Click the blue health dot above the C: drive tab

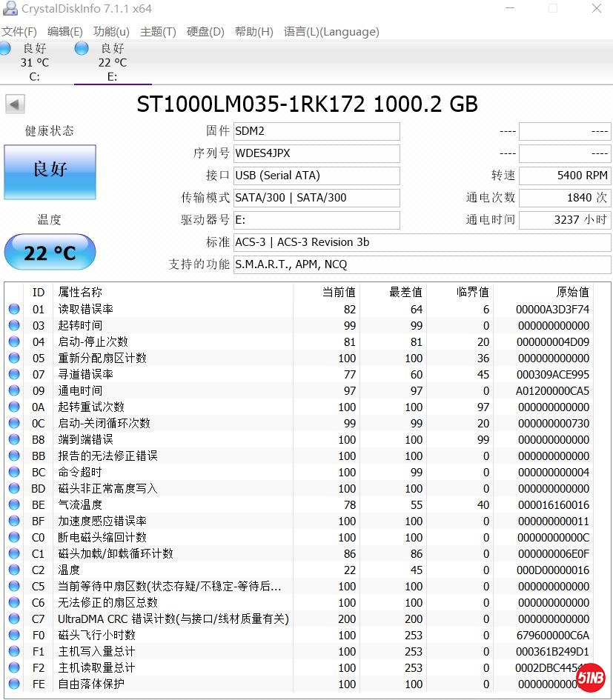(6, 47)
